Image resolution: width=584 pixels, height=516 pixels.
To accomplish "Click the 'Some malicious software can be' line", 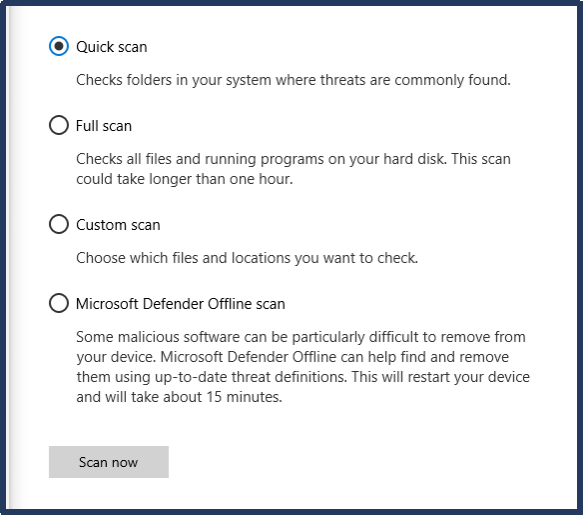I will pyautogui.click(x=301, y=337).
